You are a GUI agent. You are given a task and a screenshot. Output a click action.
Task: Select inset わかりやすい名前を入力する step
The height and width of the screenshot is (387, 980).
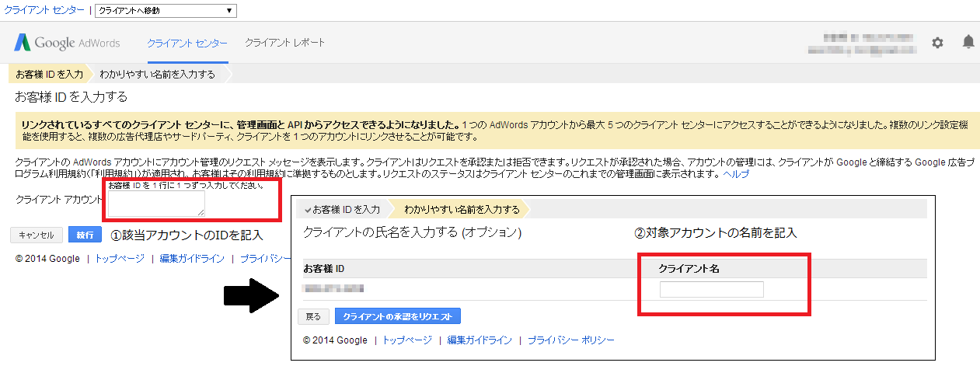[462, 209]
